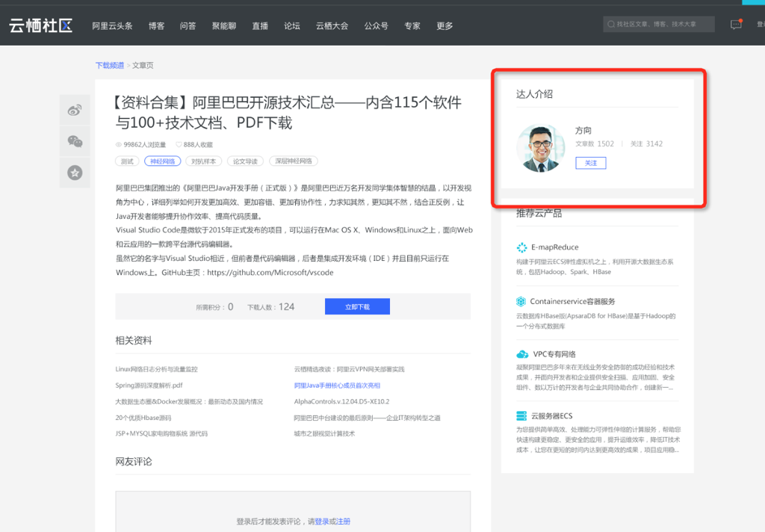The width and height of the screenshot is (765, 532).
Task: Click the 关注 3142 follower count
Action: click(x=646, y=144)
